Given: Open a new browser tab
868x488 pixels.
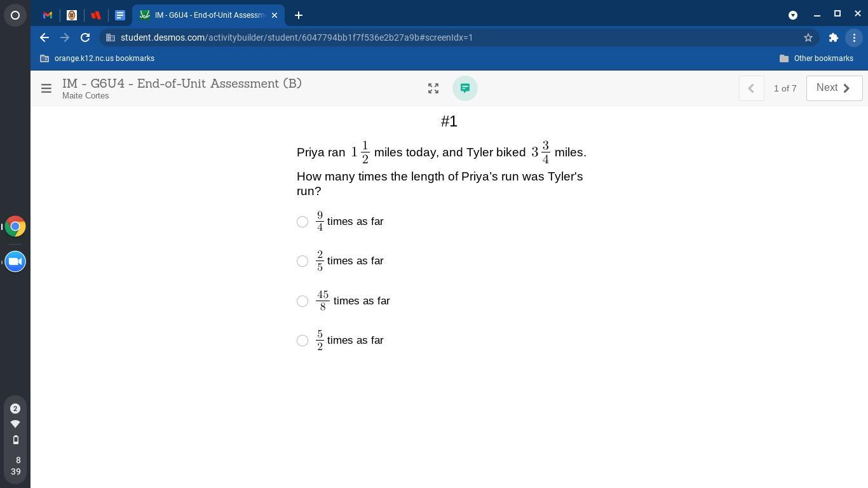Looking at the screenshot, I should [x=299, y=15].
